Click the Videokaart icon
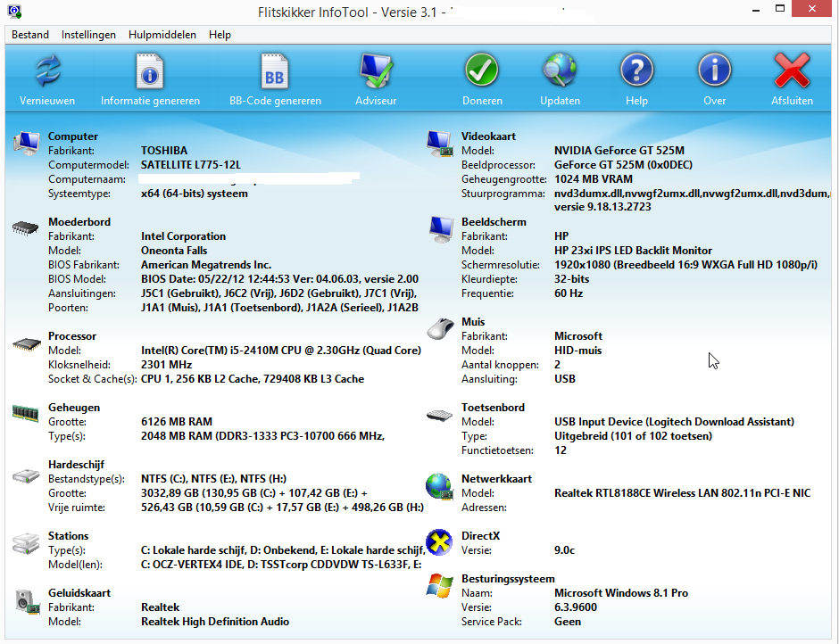Viewport: 839px width, 644px height. [x=440, y=144]
